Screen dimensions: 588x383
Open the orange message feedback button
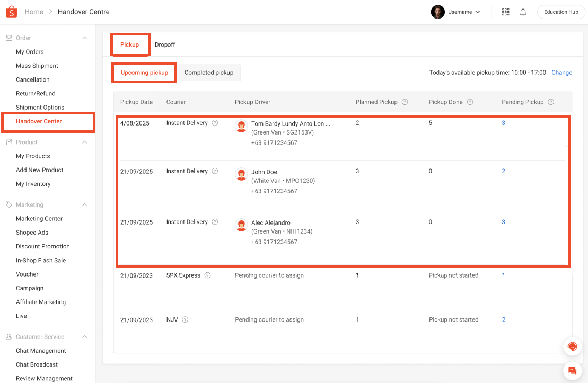tap(572, 371)
